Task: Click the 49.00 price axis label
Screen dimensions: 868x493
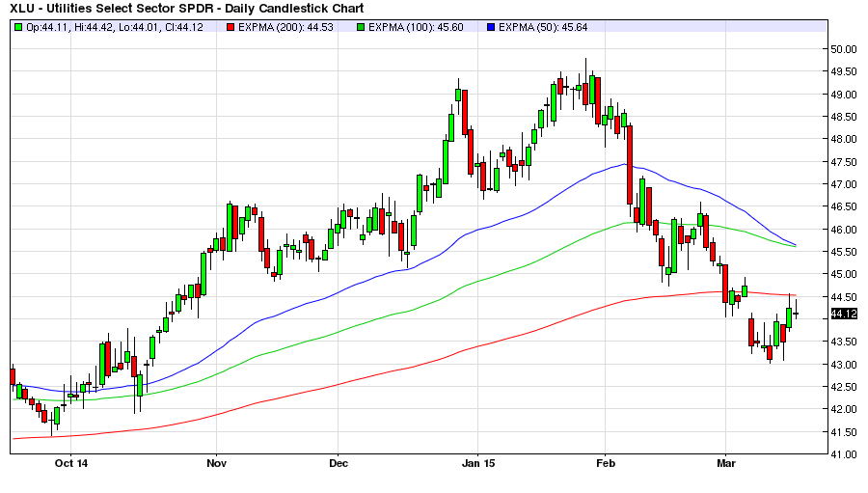Action: [844, 95]
